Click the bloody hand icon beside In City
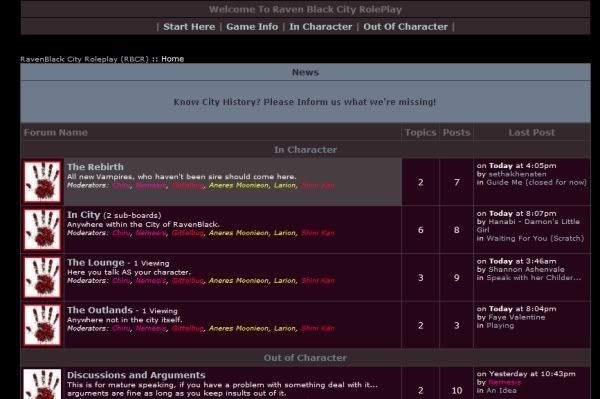 42,229
